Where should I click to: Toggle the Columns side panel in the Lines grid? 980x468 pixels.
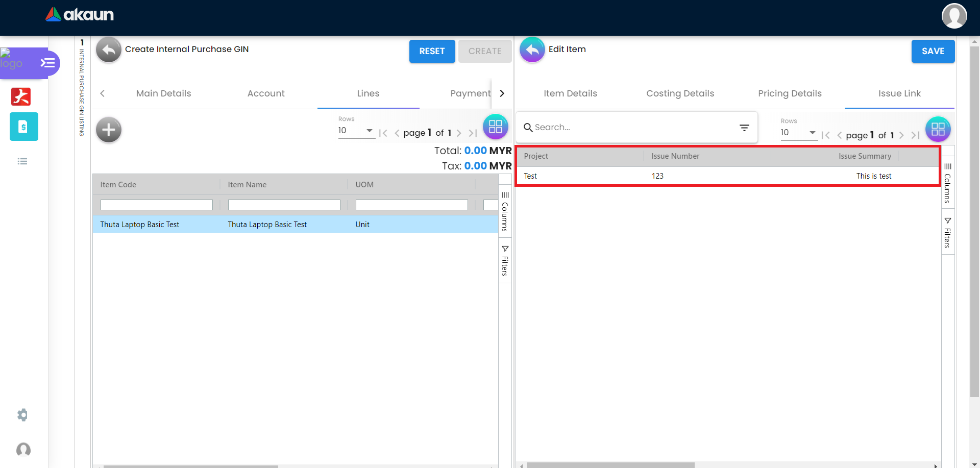coord(505,212)
